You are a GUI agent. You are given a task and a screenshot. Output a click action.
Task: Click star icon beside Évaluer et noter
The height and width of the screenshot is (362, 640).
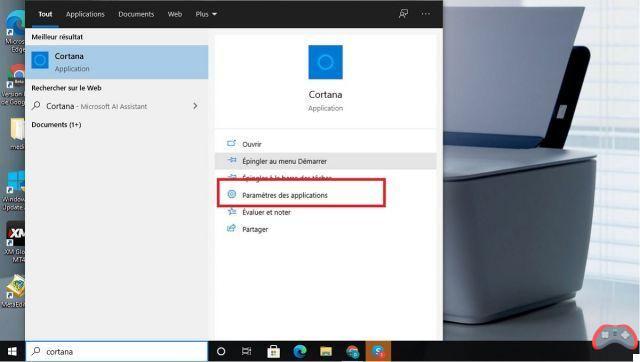pyautogui.click(x=232, y=211)
